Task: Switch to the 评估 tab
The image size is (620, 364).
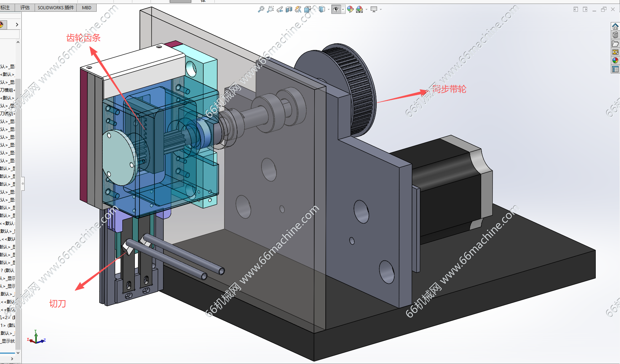Action: (x=25, y=7)
